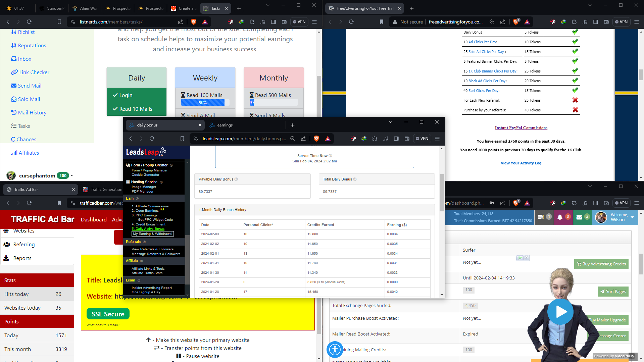Open tab list chevron in LeadsLeap window

tap(391, 122)
